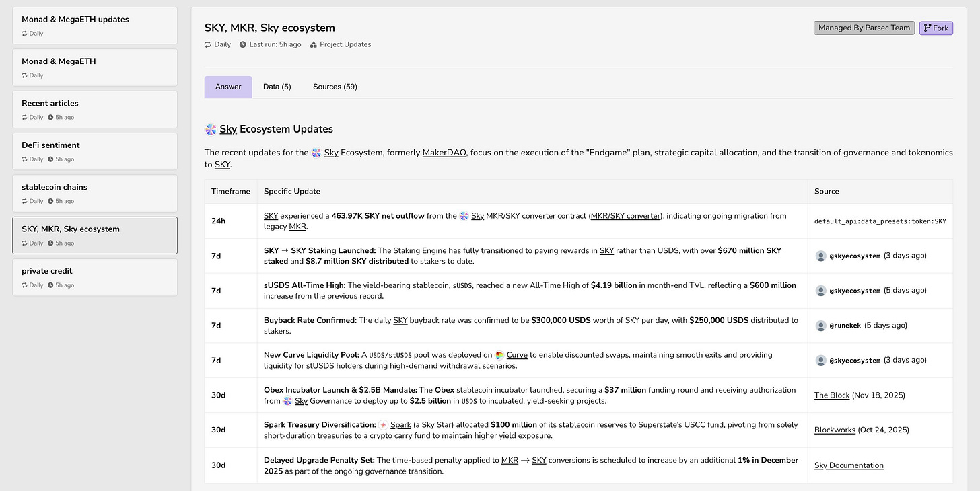Click @skyecosystem avatar in New Curve Liquidity Pool row
The image size is (980, 491).
pos(820,361)
